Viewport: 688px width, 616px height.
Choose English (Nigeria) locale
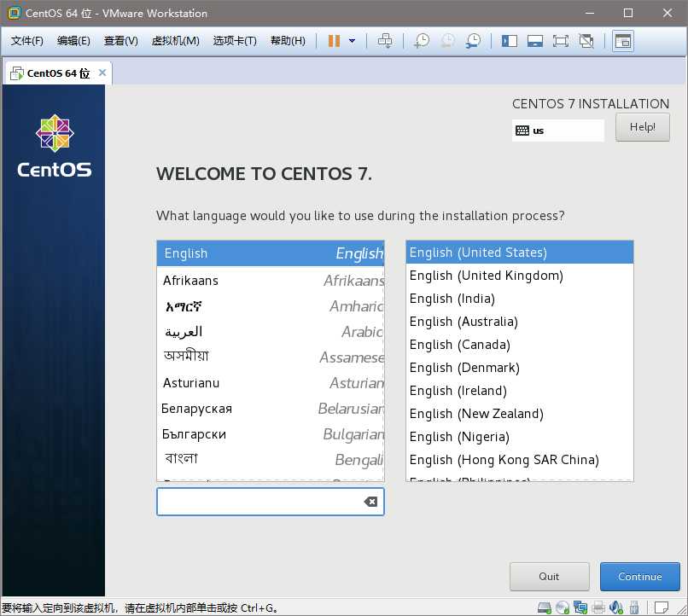520,437
